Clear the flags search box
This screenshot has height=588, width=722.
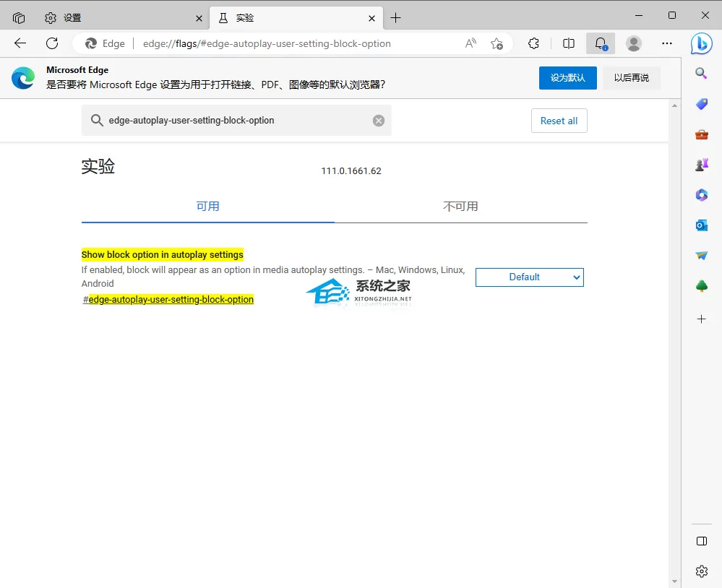(379, 121)
